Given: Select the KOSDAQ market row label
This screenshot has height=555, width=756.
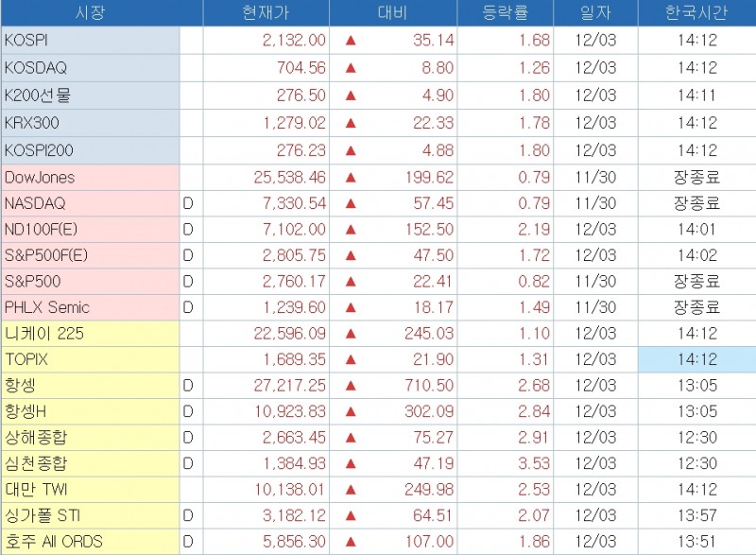Looking at the screenshot, I should tap(36, 67).
